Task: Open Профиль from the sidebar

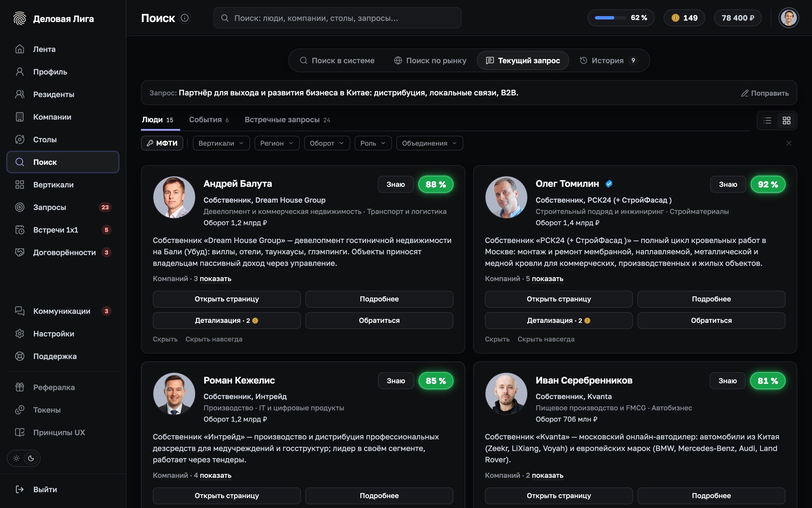Action: [63, 72]
